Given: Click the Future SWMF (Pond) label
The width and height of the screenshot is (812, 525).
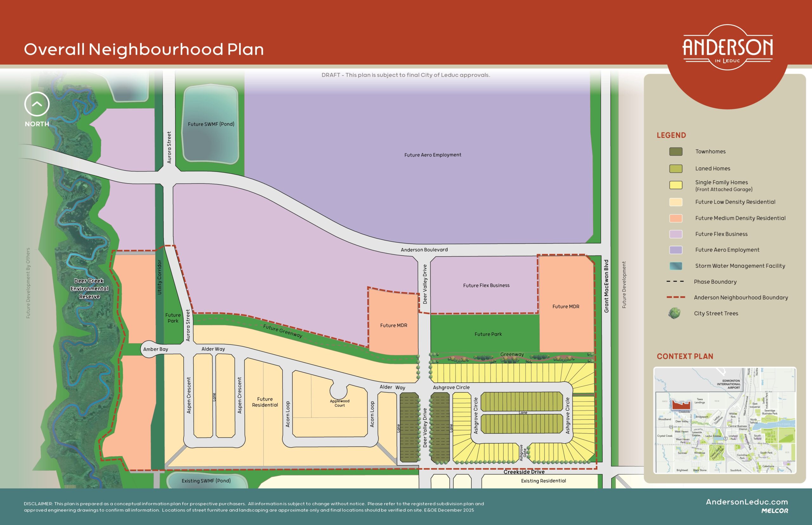Looking at the screenshot, I should (x=211, y=124).
